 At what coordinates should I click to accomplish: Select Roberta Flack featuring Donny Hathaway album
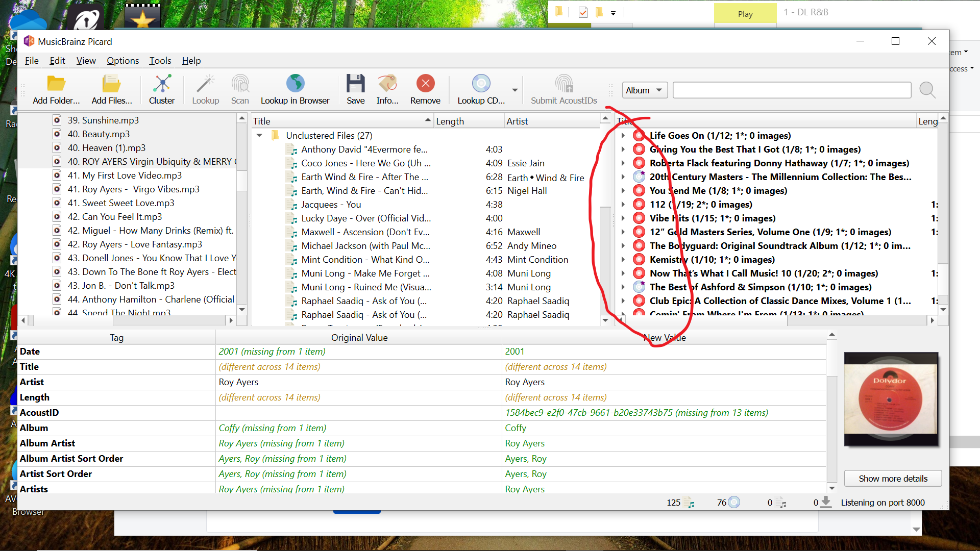click(778, 163)
